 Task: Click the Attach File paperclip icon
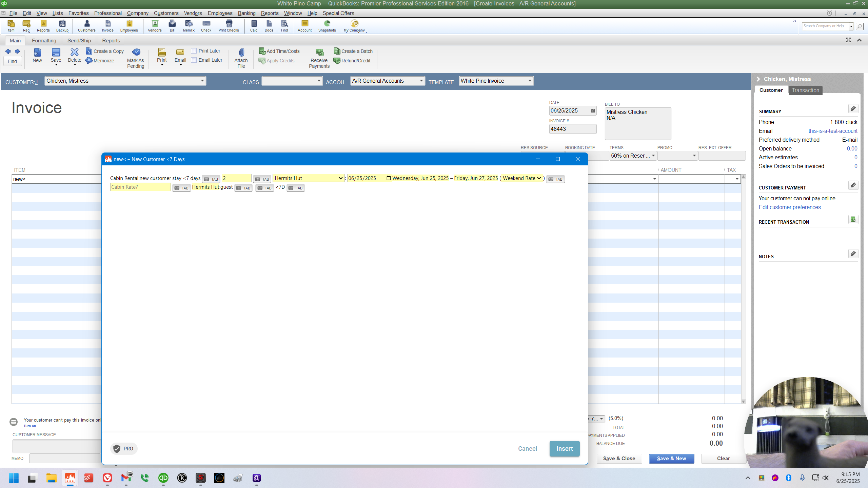point(241,58)
